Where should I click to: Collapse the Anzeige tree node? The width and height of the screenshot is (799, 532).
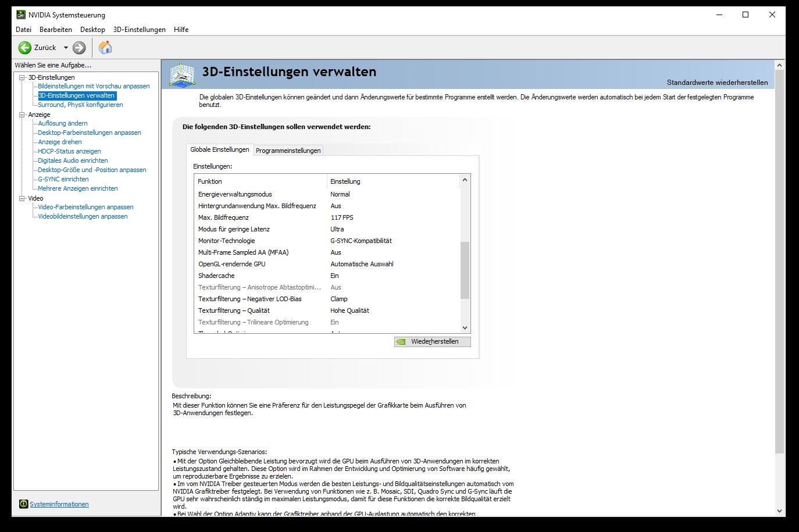tap(22, 115)
